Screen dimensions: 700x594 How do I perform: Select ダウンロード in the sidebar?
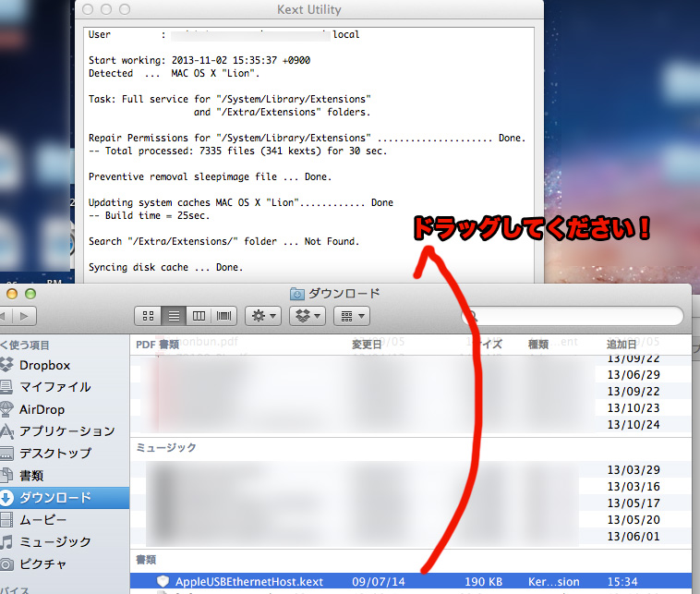(65, 498)
